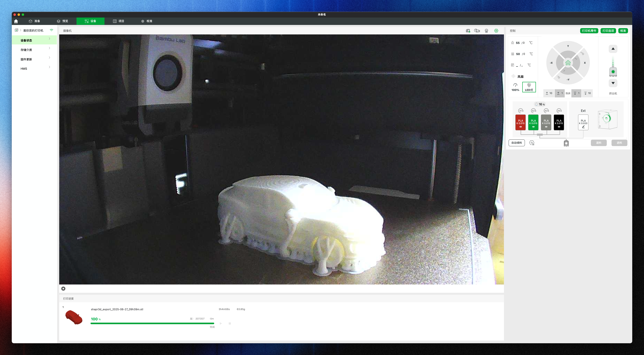Click the 退料 unload button

coord(599,143)
